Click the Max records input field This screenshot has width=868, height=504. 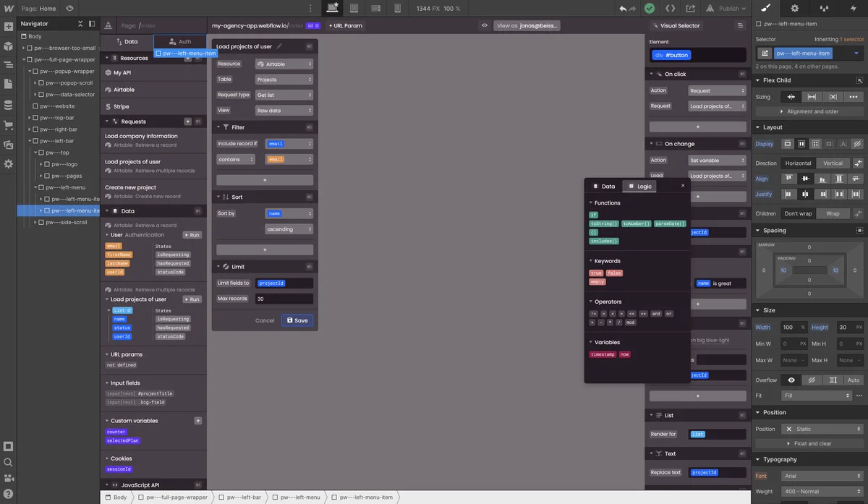click(284, 299)
